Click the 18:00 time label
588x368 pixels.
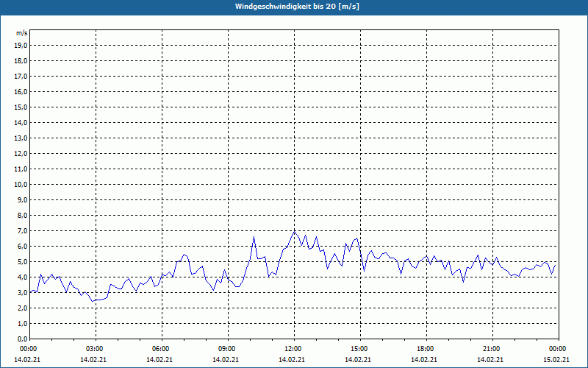pyautogui.click(x=426, y=349)
